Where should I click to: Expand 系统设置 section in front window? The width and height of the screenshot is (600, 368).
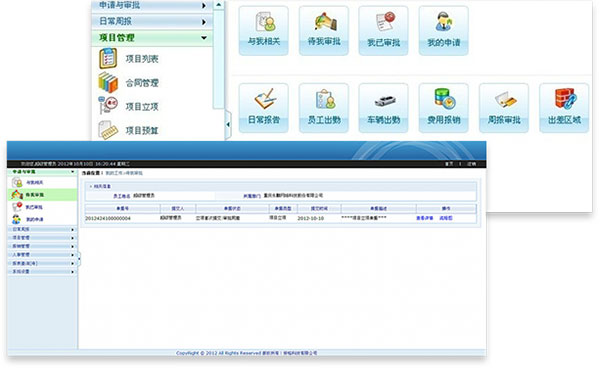click(x=42, y=272)
